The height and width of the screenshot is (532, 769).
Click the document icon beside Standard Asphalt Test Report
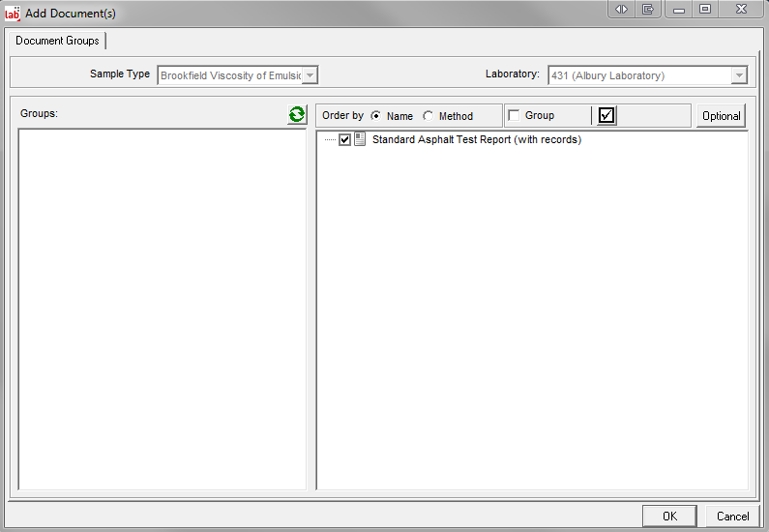tap(360, 139)
